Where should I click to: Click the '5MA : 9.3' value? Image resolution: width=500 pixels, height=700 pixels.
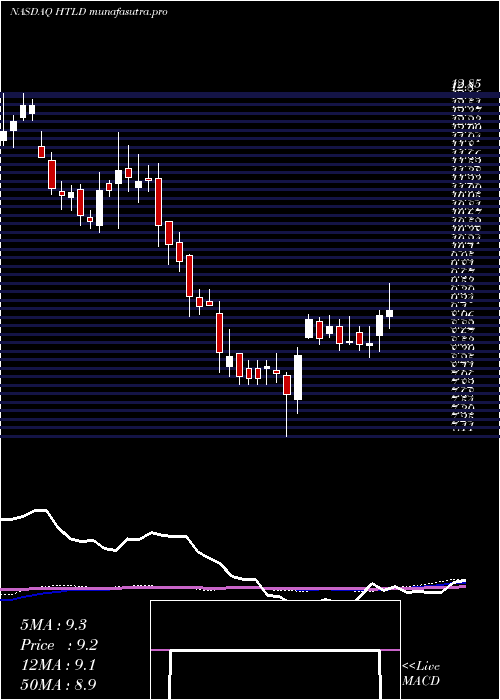tap(53, 625)
